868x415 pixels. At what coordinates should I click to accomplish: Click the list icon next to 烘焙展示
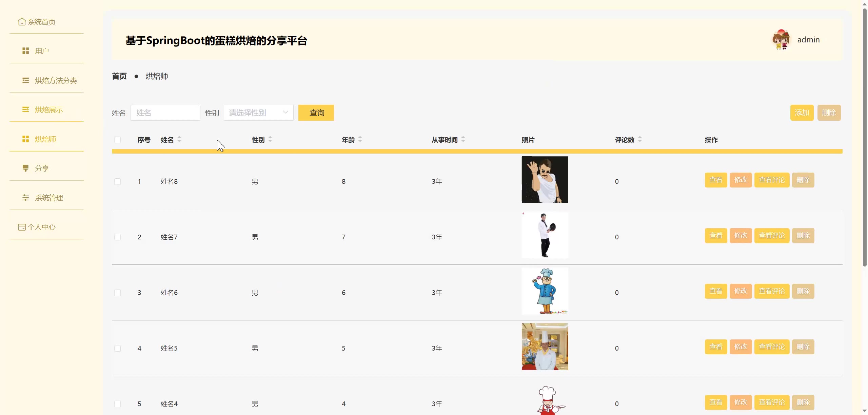pos(26,110)
